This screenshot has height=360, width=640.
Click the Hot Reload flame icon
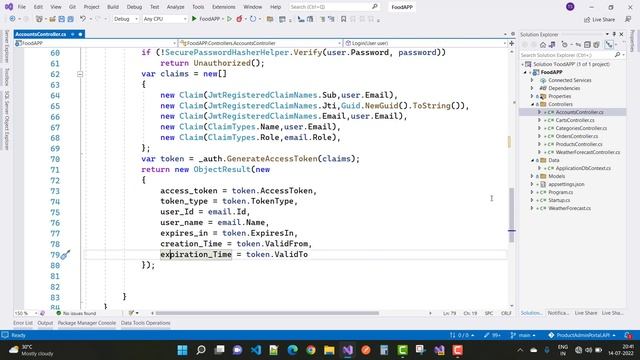pos(240,19)
